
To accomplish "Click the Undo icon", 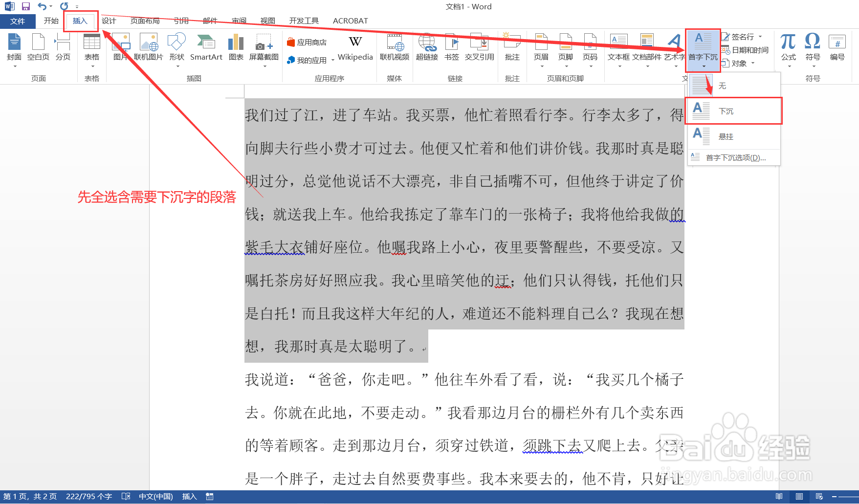I will 43,6.
